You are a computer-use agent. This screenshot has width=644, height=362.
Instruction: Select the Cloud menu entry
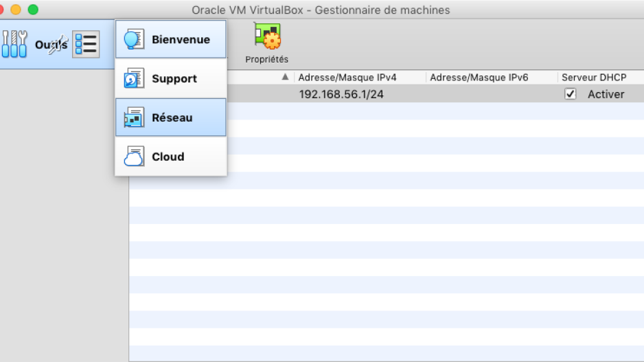tap(171, 157)
